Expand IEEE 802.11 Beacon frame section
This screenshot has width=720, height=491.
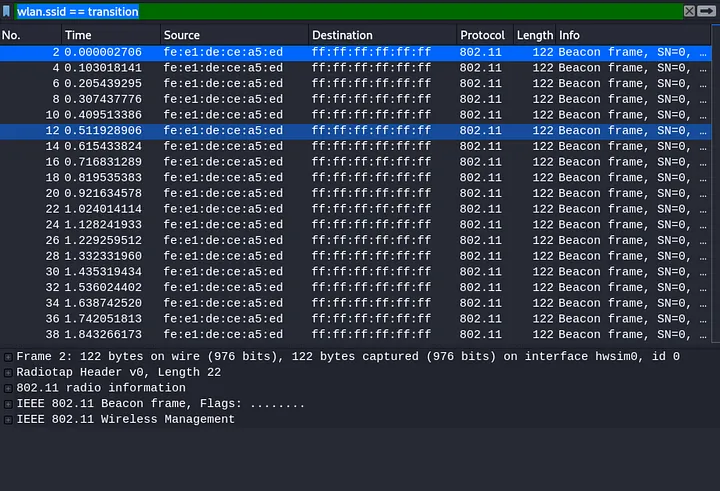point(8,404)
